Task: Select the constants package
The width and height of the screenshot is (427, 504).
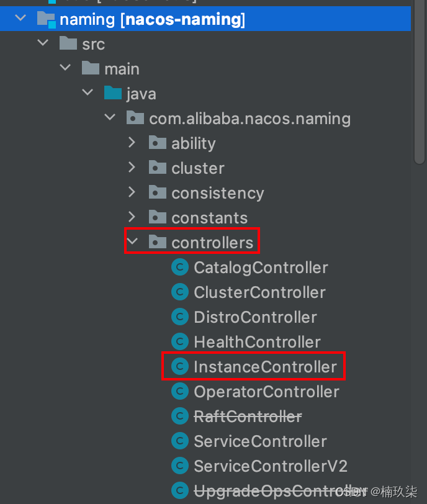Action: pos(209,218)
